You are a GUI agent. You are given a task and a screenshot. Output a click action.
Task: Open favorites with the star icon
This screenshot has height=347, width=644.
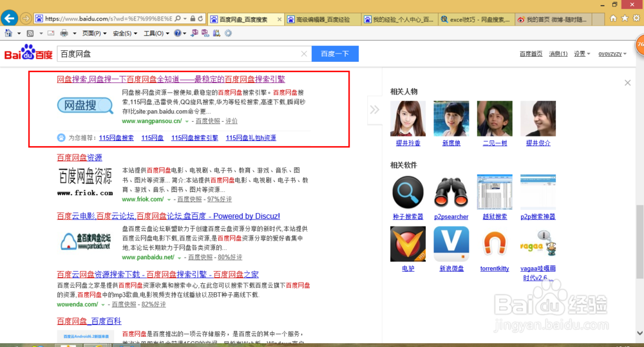click(625, 19)
